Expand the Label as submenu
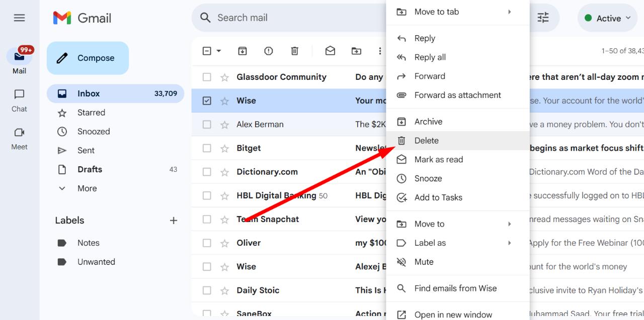This screenshot has width=644, height=320. [x=458, y=243]
